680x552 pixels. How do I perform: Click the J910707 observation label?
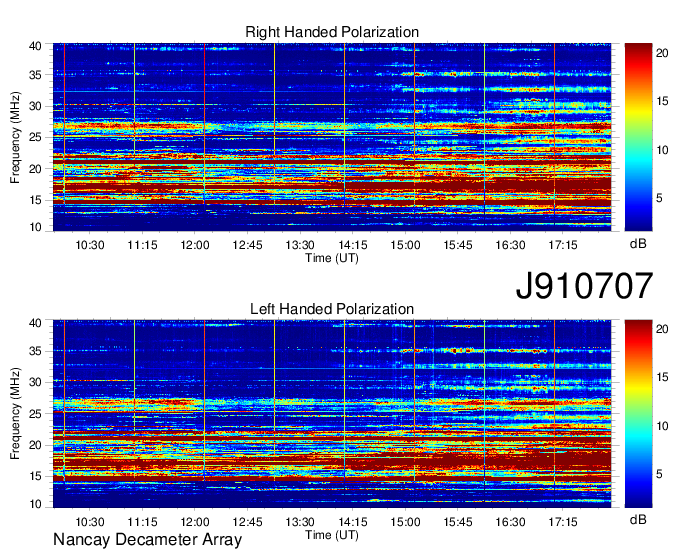(584, 286)
